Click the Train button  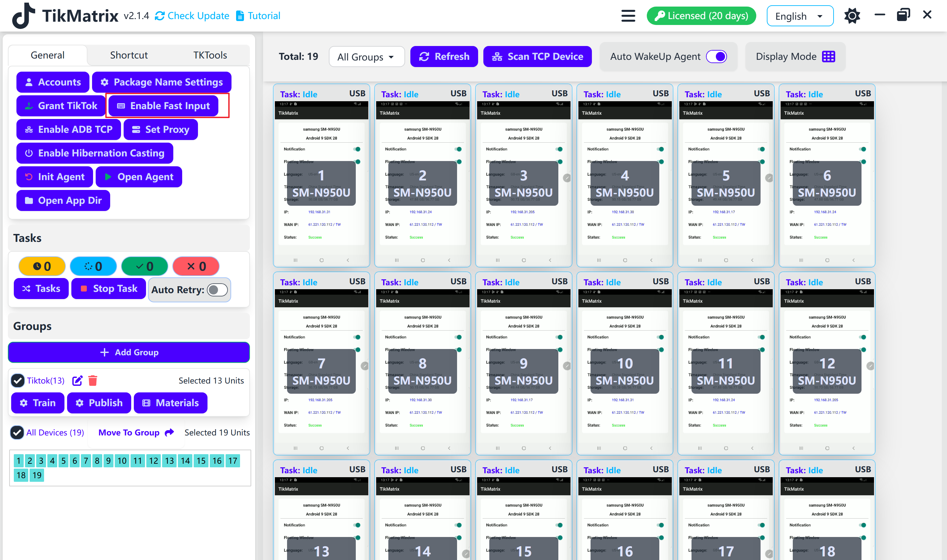(38, 403)
